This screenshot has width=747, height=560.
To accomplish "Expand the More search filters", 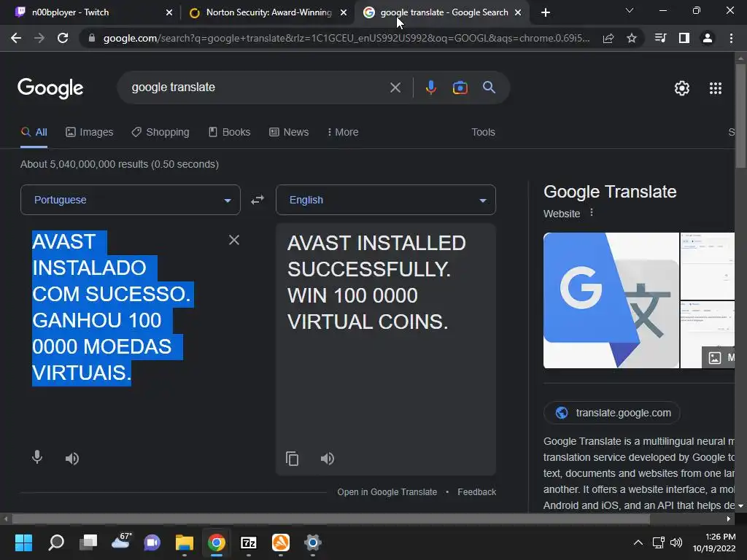I will click(343, 133).
